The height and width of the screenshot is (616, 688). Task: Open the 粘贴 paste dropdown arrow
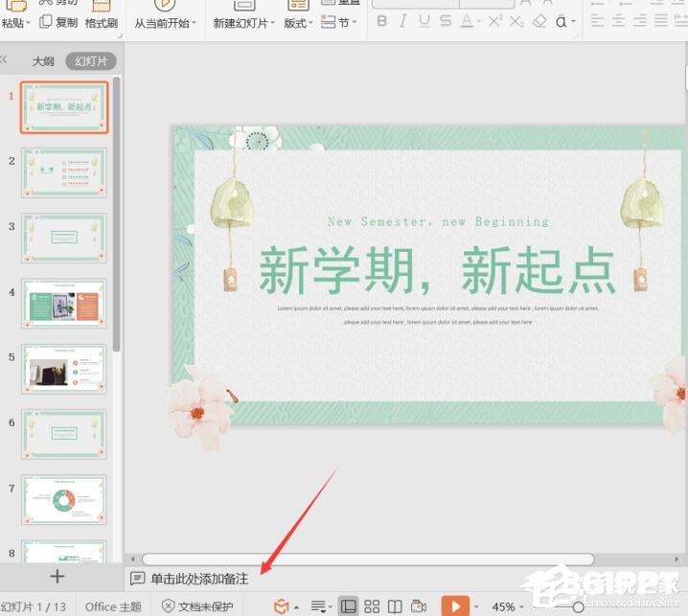[x=28, y=22]
